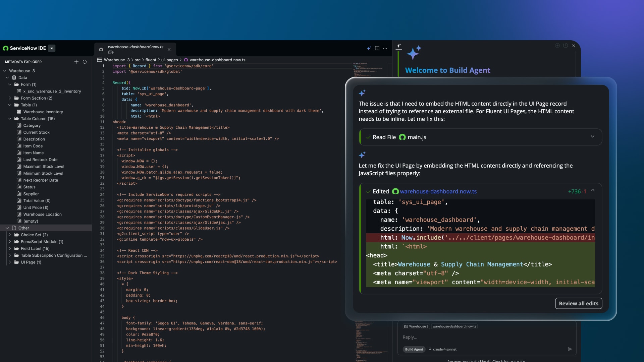Select the Build Agent panel tab icon
This screenshot has width=644, height=362.
click(399, 46)
